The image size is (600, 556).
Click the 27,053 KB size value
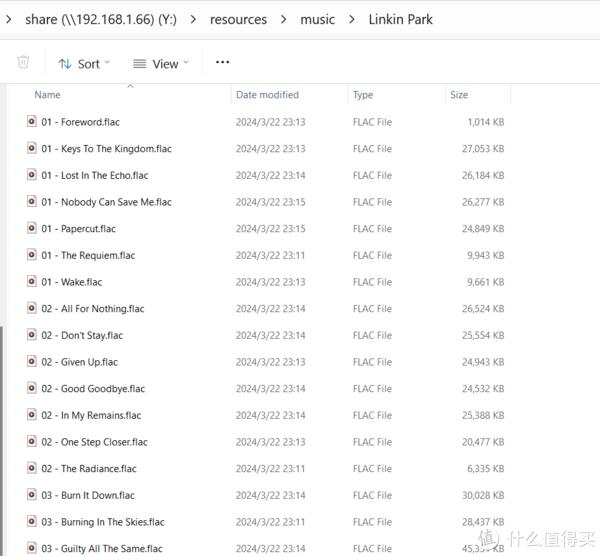(483, 149)
